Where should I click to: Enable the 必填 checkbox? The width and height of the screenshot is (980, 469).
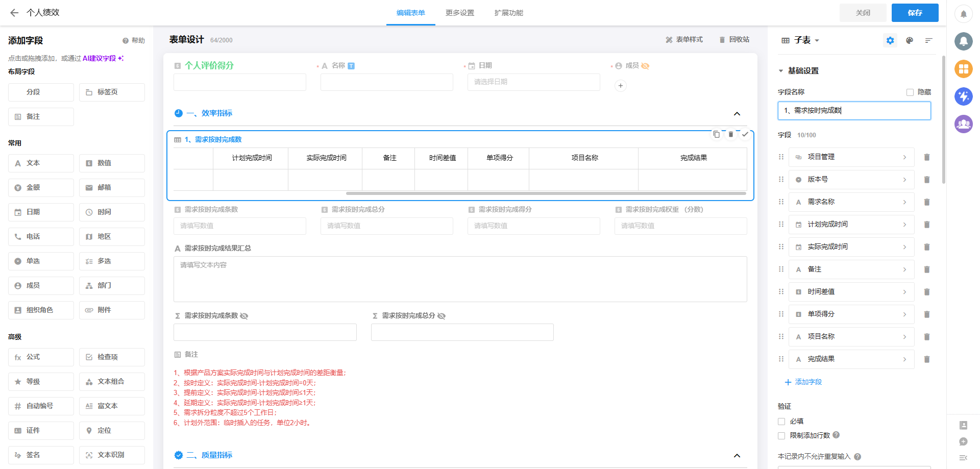pos(781,422)
